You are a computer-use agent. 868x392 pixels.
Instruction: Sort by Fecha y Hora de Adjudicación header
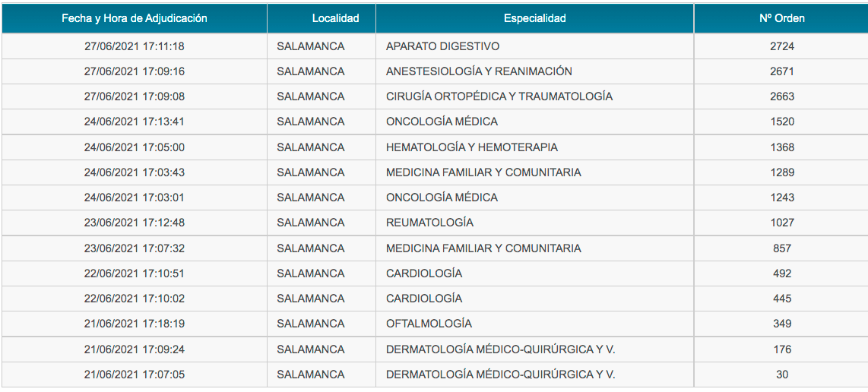[x=134, y=18]
